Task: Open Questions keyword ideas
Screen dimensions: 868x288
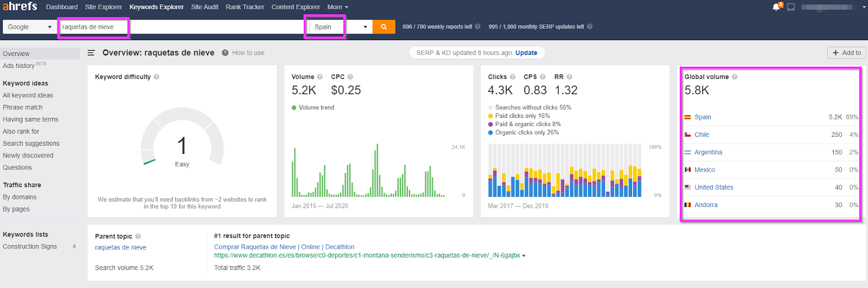Action: [17, 167]
